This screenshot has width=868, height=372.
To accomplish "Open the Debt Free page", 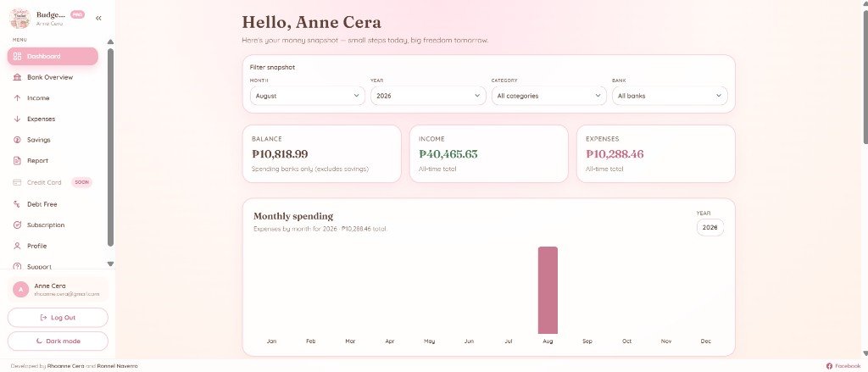I will pyautogui.click(x=53, y=204).
